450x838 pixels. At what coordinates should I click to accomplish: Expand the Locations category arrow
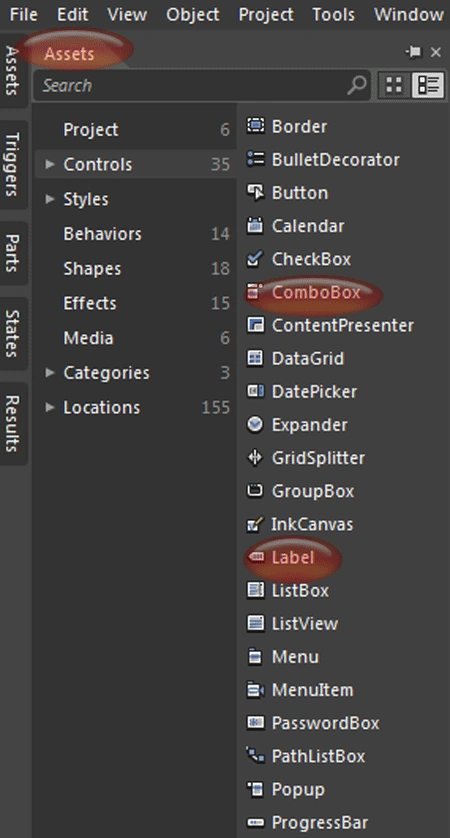tap(50, 407)
